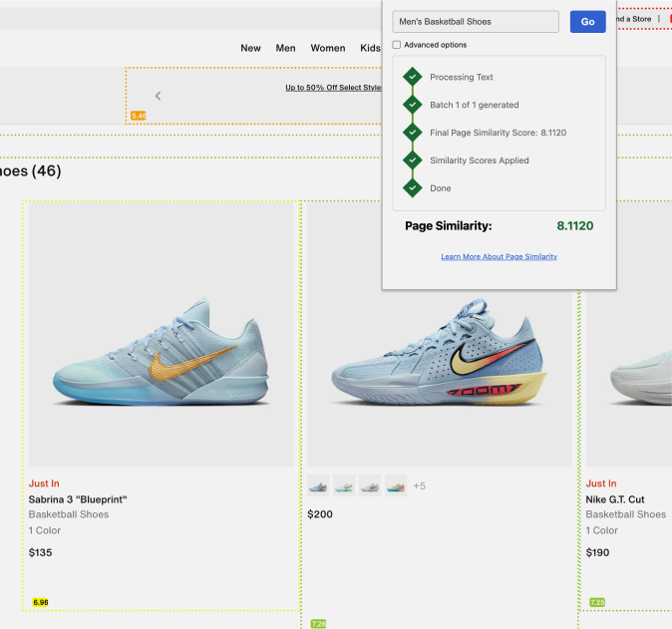Screen dimensions: 672x629
Task: Open the Sabrina 3 Blueprint shoe image
Action: click(x=162, y=336)
